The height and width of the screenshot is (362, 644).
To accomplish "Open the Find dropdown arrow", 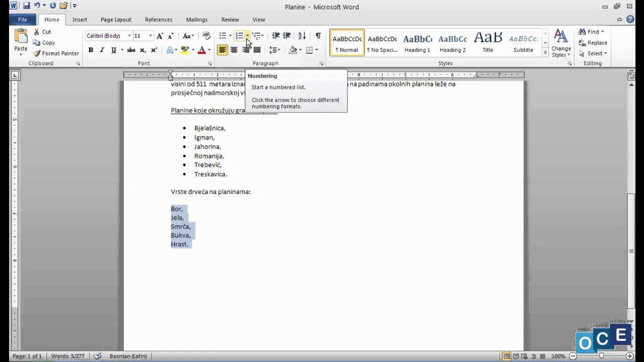I will click(x=603, y=32).
